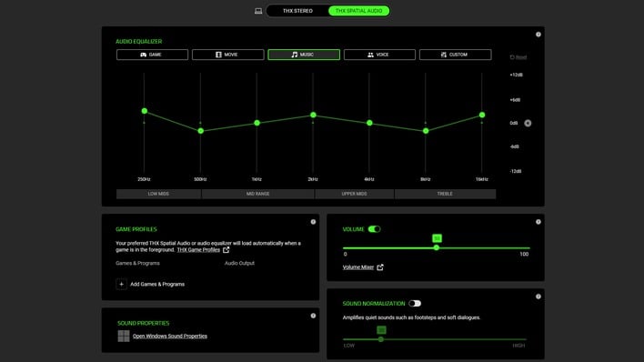
Task: Click the Music preset note icon
Action: pos(294,55)
